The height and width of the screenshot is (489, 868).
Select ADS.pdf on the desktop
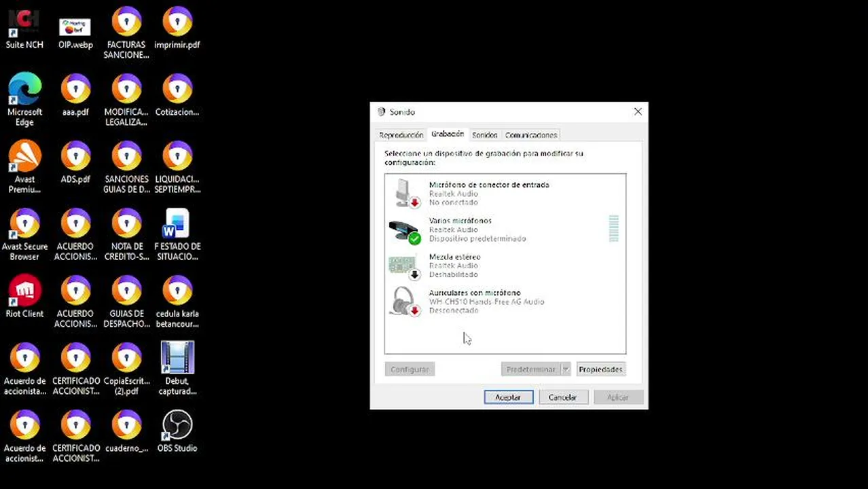(75, 164)
